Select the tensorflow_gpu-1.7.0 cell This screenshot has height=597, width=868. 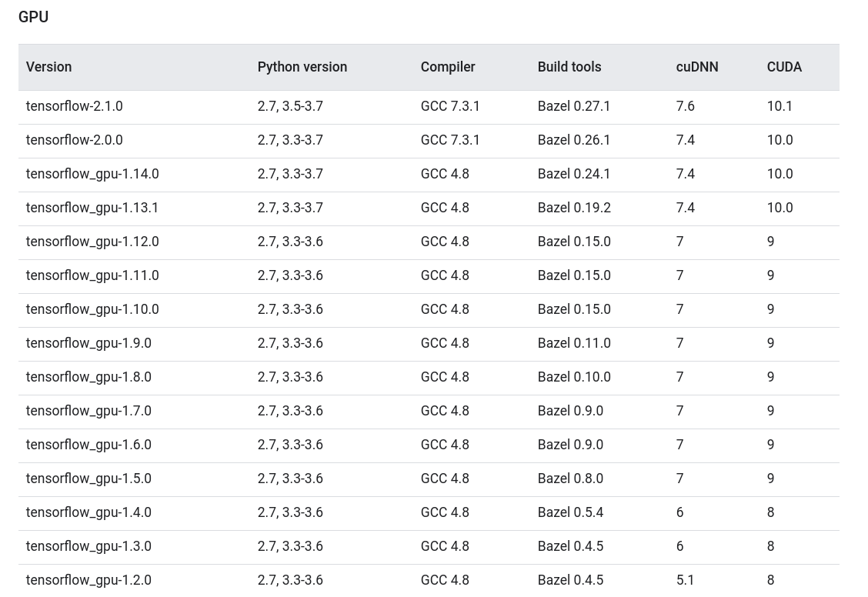point(88,411)
